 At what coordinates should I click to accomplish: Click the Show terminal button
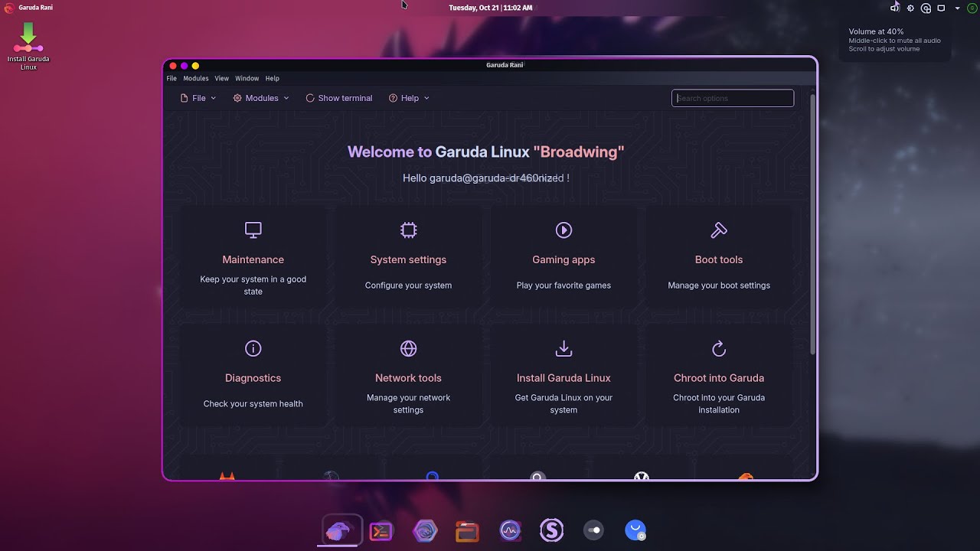(x=339, y=98)
